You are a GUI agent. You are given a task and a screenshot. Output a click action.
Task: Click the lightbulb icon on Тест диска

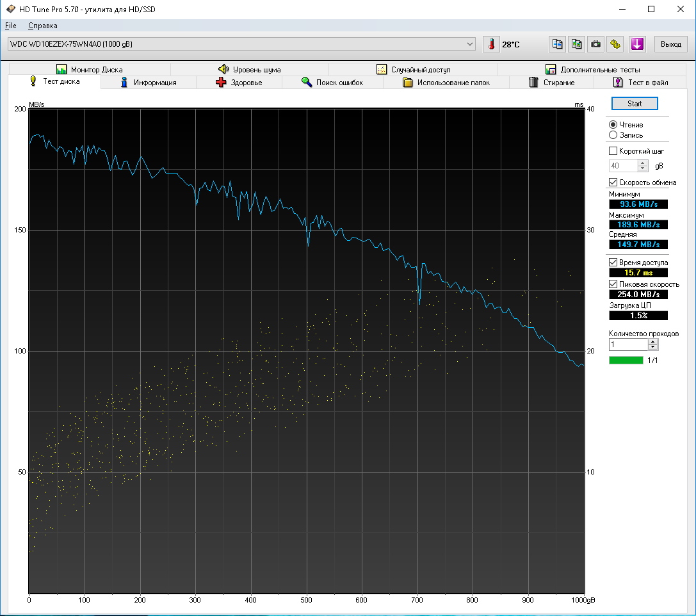point(33,81)
